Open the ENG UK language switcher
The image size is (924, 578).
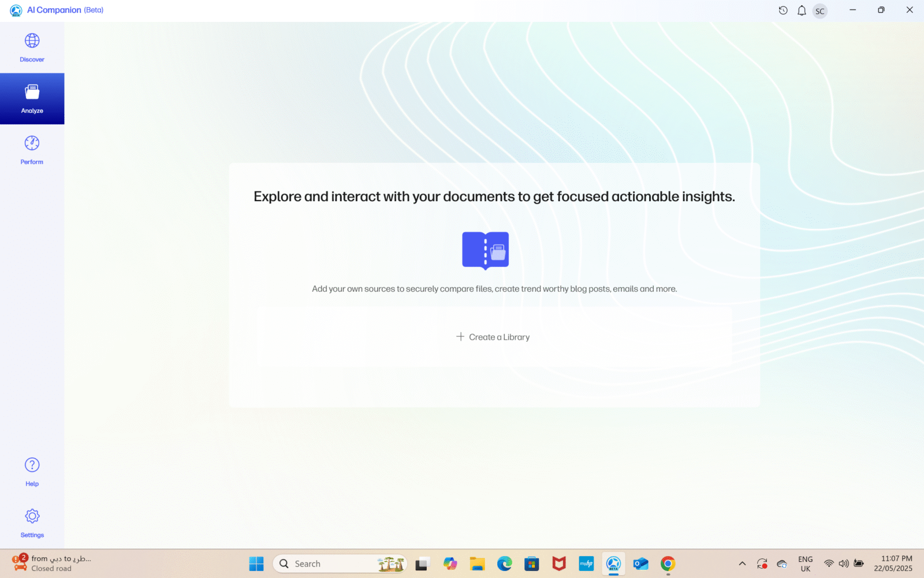(805, 564)
